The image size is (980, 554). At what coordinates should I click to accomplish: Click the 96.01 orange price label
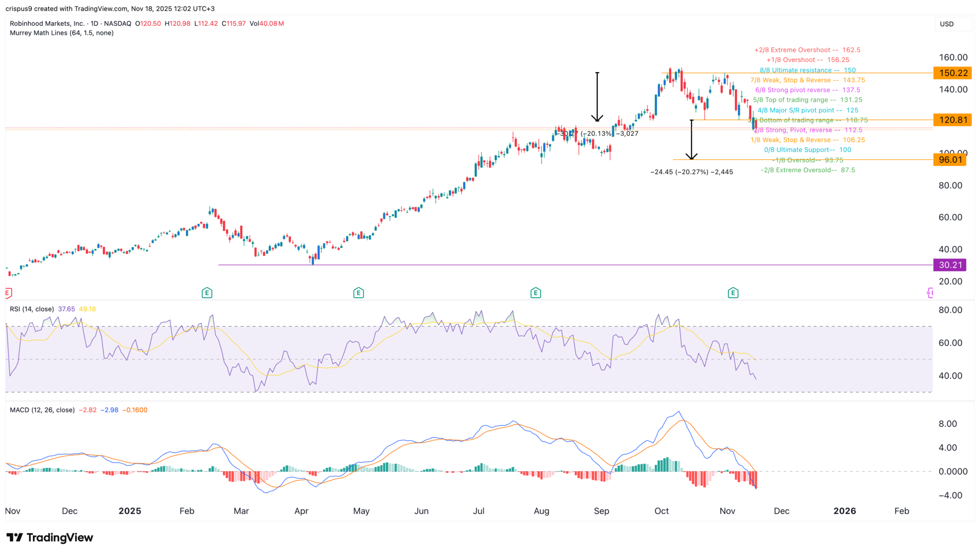pos(950,160)
